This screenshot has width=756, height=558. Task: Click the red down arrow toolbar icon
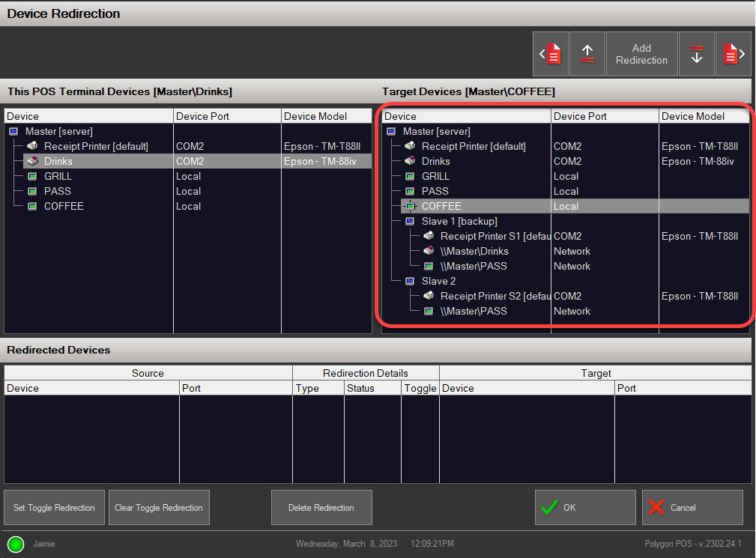point(697,53)
